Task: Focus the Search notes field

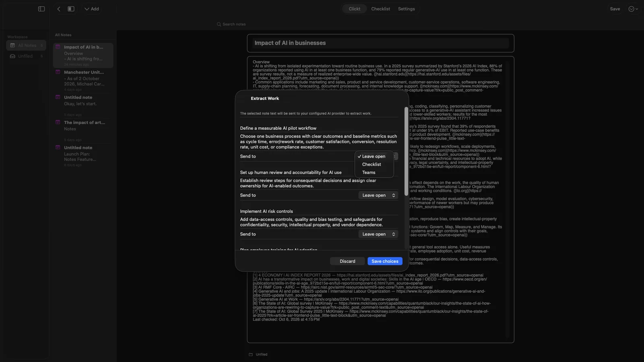Action: pos(234,24)
